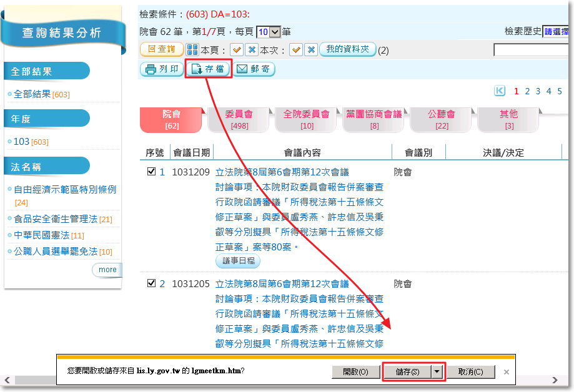
Task: Click the 列印 print button
Action: tap(161, 69)
